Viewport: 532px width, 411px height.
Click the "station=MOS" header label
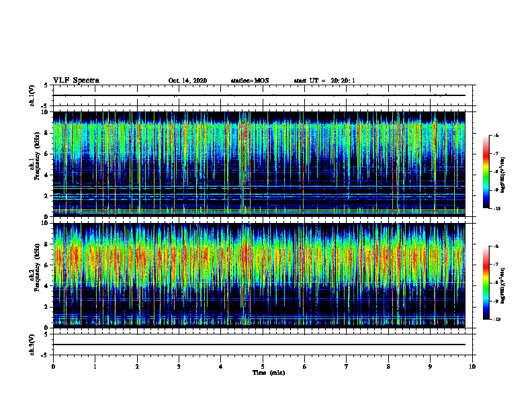pos(250,81)
